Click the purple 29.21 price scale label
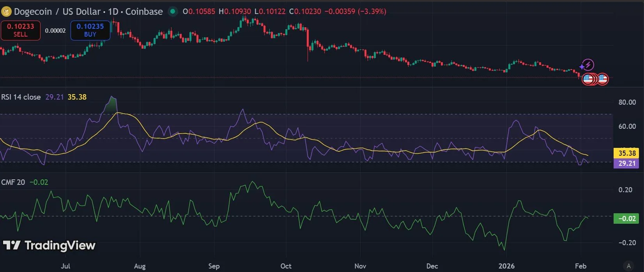This screenshot has height=272, width=644. [626, 163]
